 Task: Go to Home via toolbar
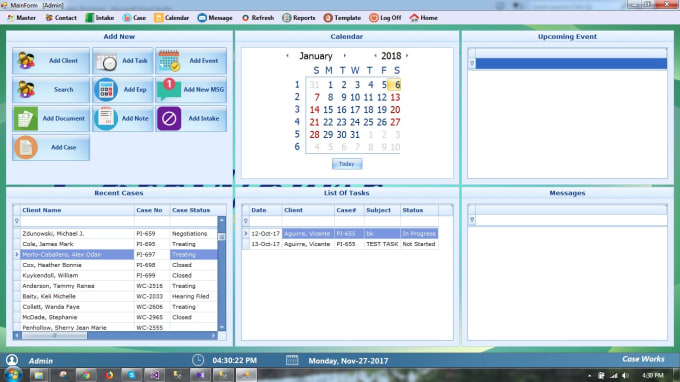pyautogui.click(x=424, y=18)
